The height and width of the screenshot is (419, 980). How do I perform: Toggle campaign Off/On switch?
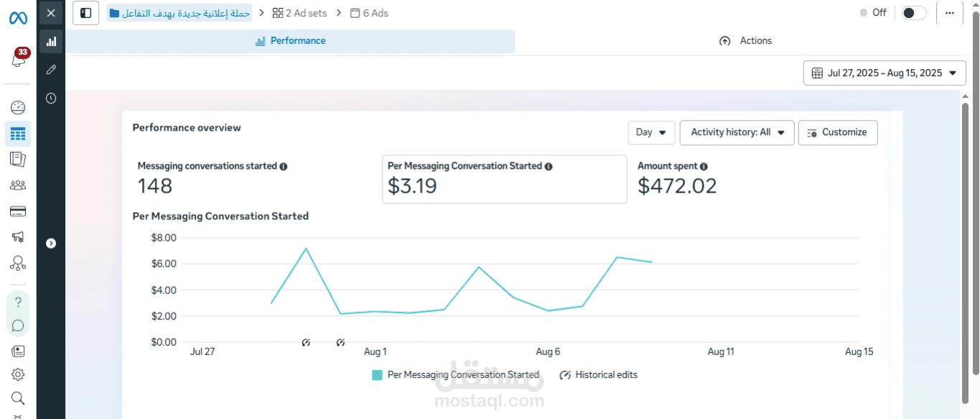[x=913, y=13]
